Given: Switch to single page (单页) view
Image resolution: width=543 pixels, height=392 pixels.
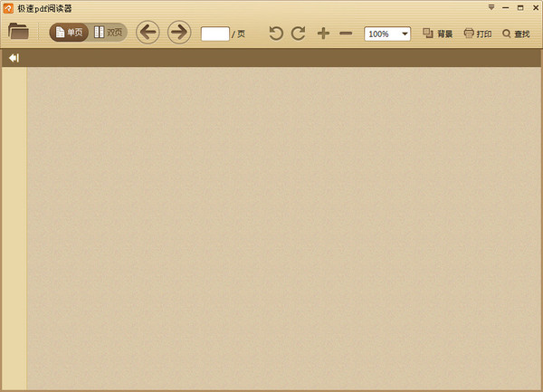Looking at the screenshot, I should point(69,33).
